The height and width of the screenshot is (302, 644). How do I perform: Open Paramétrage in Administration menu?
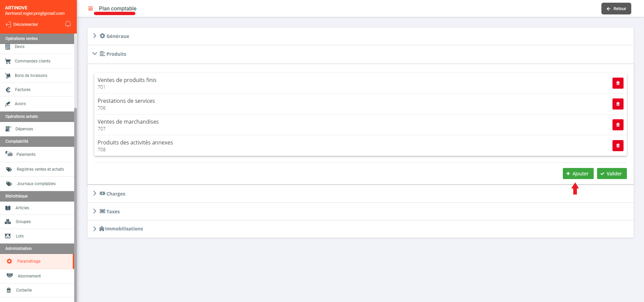(x=29, y=261)
